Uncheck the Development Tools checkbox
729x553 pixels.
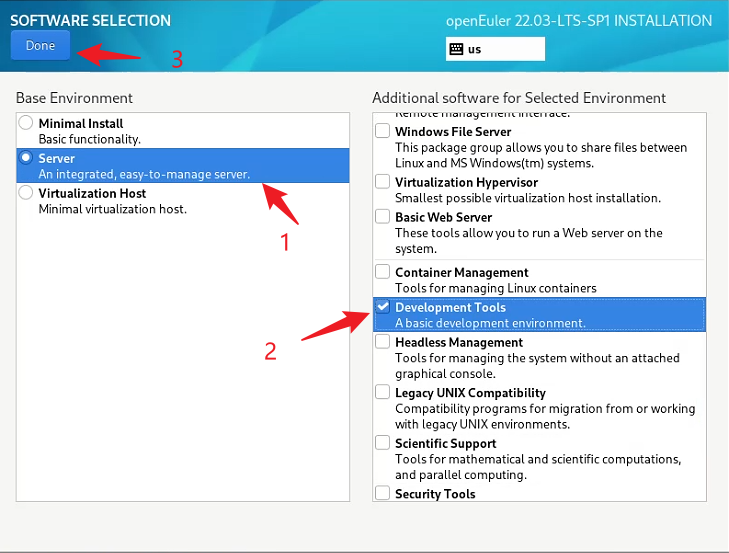tap(382, 306)
